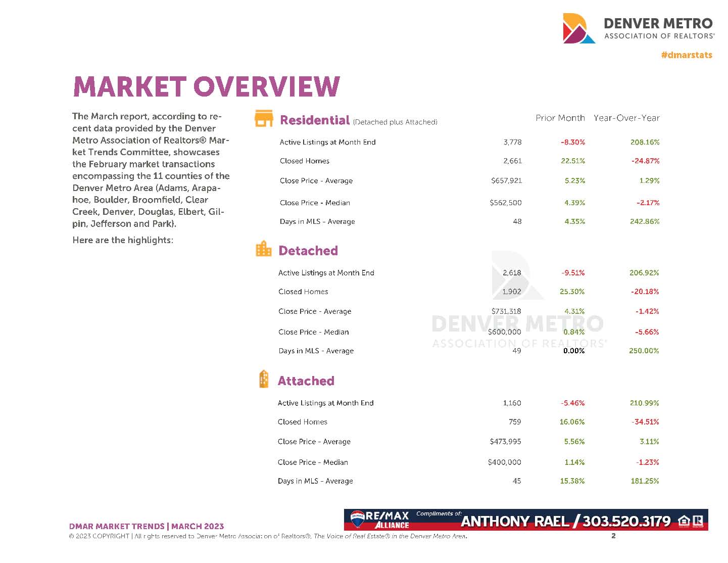Click the Detached median close price $600,000
The height and width of the screenshot is (563, 728).
click(x=504, y=332)
